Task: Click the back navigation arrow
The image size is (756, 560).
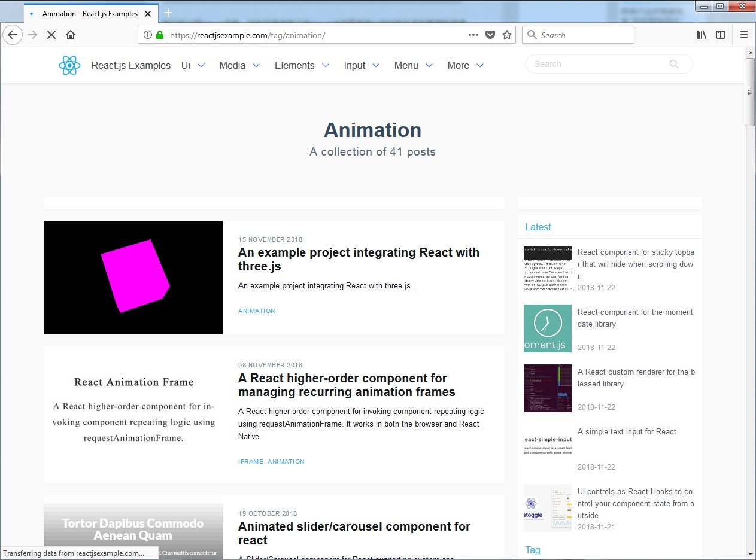Action: (13, 35)
